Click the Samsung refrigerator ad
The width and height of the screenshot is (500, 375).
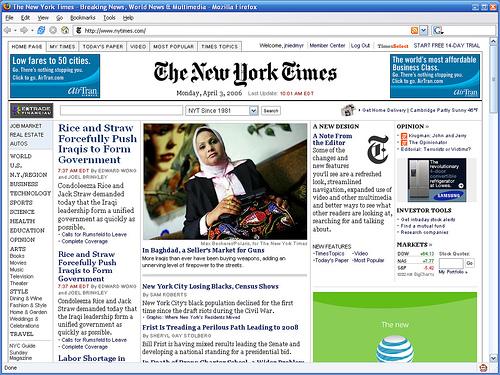coord(437,180)
